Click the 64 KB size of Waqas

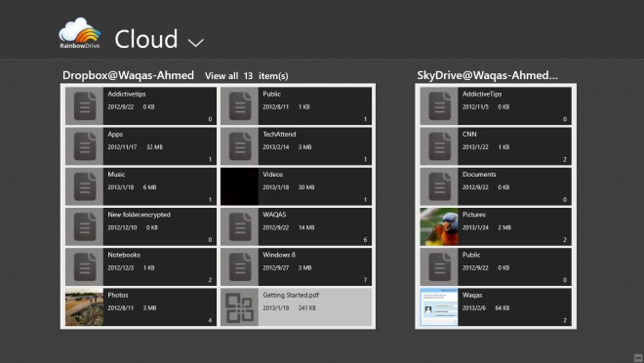point(502,308)
